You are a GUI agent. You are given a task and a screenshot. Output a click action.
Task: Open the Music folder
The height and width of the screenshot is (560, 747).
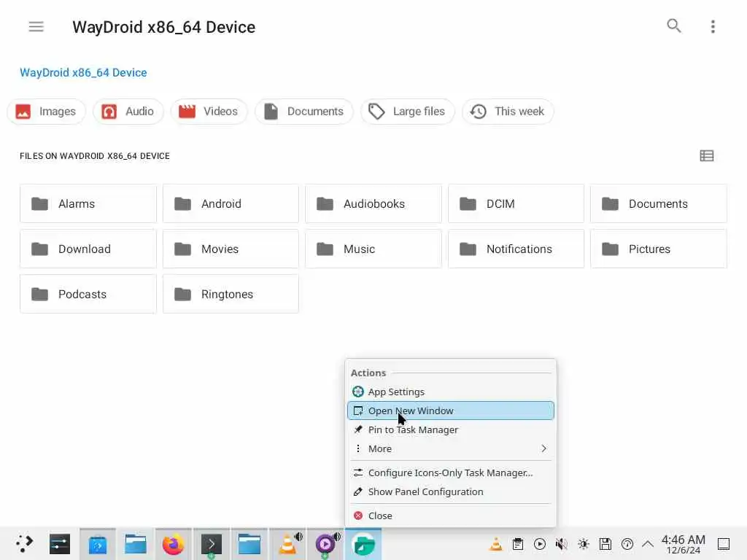(x=373, y=249)
